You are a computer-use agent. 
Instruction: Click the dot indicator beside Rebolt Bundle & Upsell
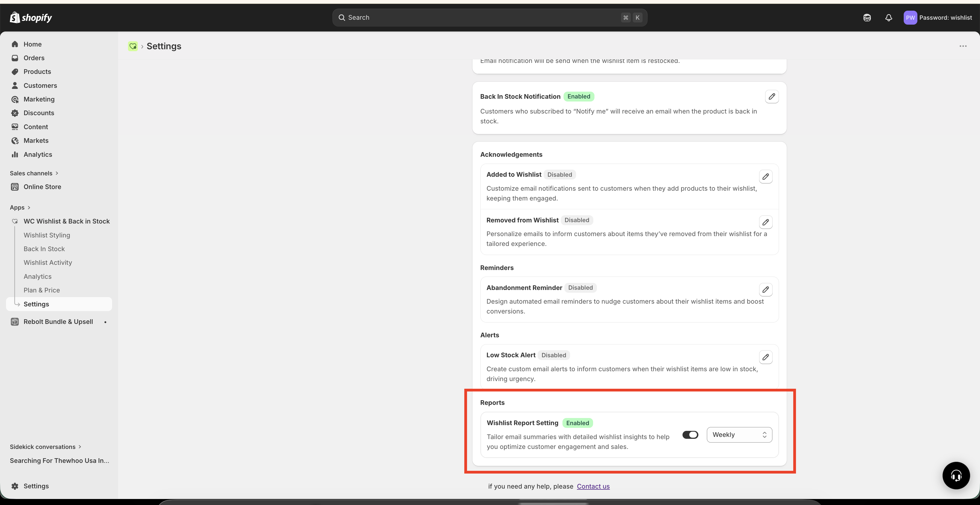105,322
